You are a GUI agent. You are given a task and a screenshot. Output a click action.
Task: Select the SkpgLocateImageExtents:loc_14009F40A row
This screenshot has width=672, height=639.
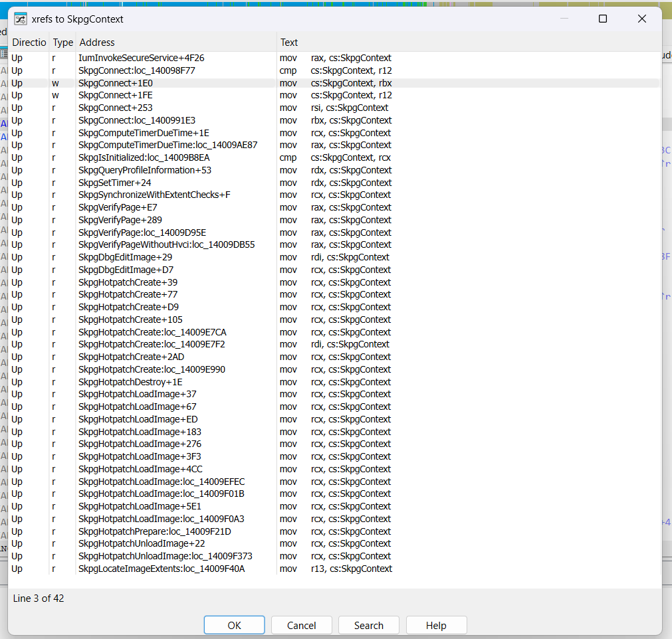[334, 569]
